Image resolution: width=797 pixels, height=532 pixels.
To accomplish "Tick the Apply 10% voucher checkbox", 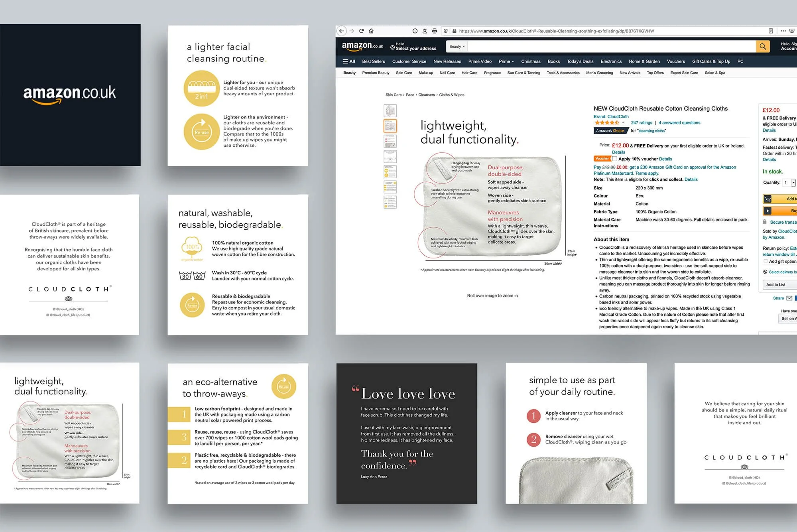I will click(x=614, y=159).
